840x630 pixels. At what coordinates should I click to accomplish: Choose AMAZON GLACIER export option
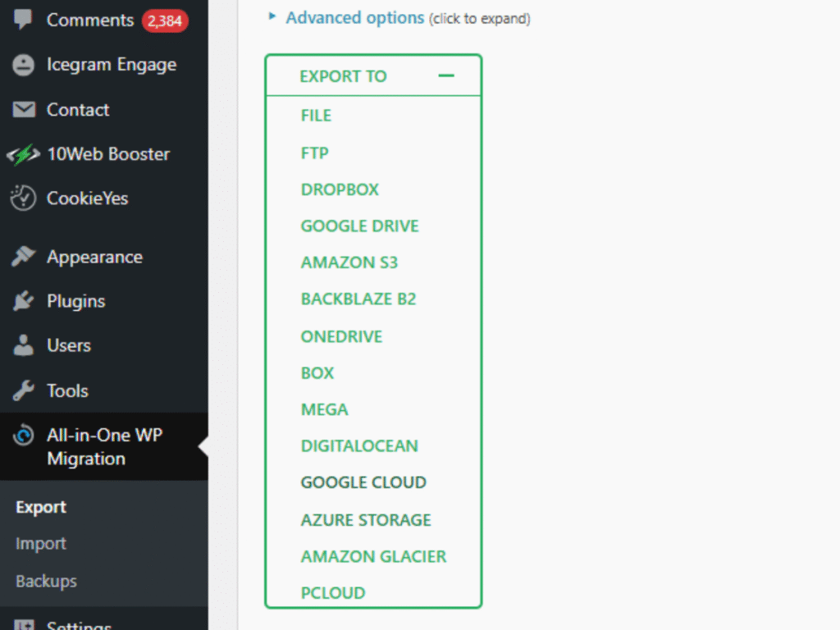(373, 557)
